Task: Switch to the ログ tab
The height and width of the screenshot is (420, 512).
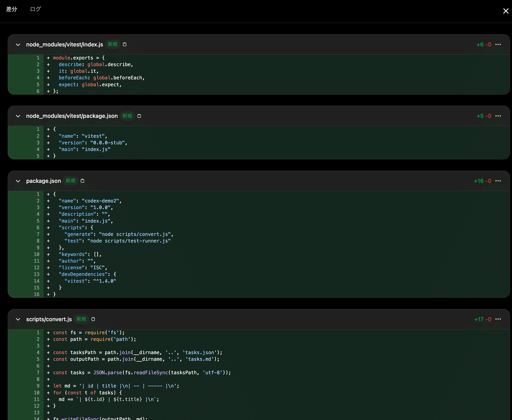Action: (x=35, y=9)
